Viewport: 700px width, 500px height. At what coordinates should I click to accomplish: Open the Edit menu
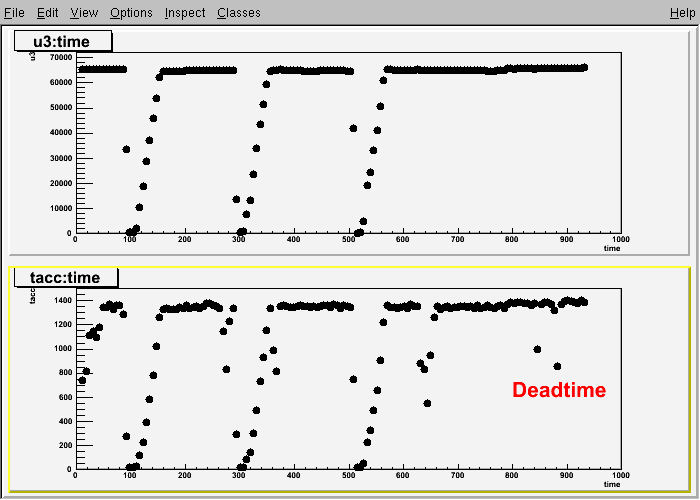pyautogui.click(x=47, y=12)
